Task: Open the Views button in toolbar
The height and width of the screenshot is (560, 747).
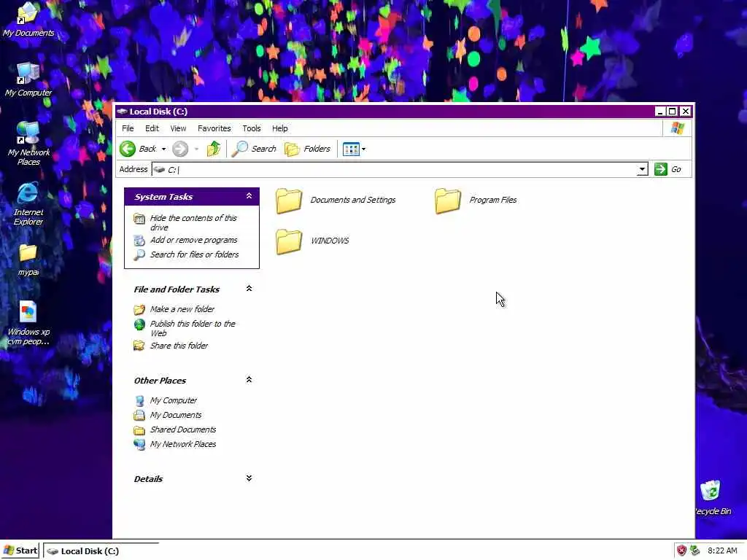Action: 351,149
